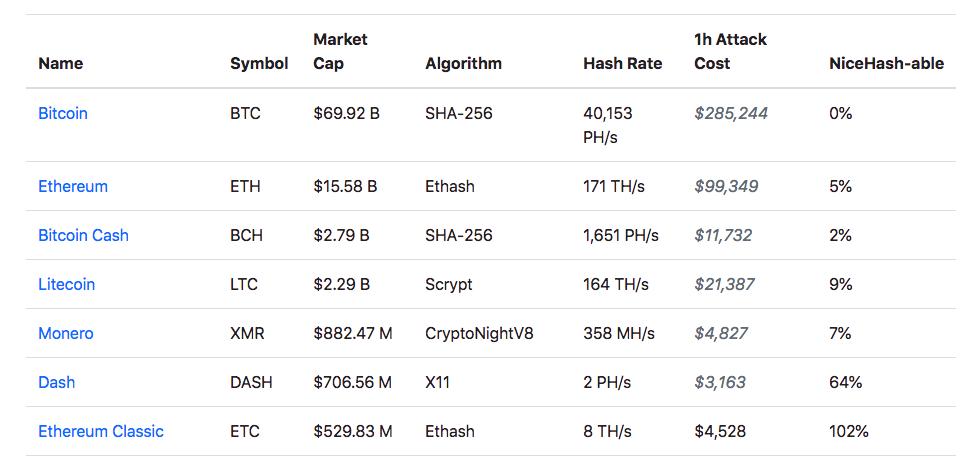Click the NiceHash-able column header
Viewport: 979px width, 464px height.
coord(886,63)
